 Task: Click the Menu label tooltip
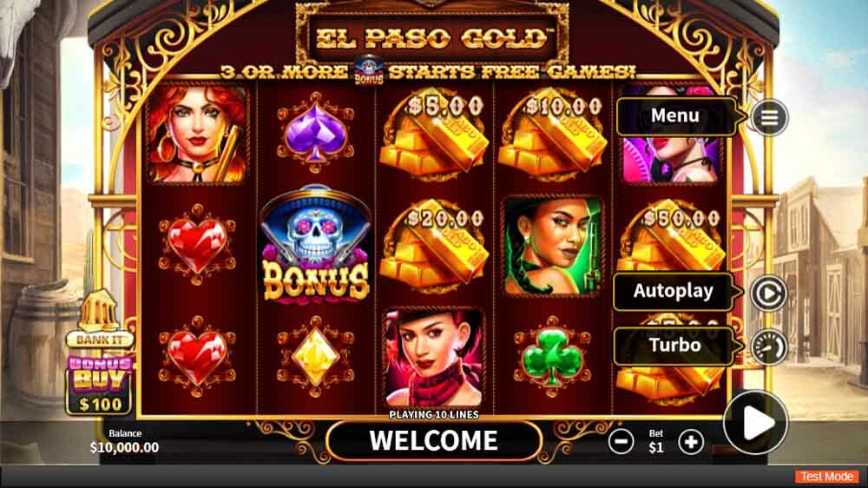[675, 115]
